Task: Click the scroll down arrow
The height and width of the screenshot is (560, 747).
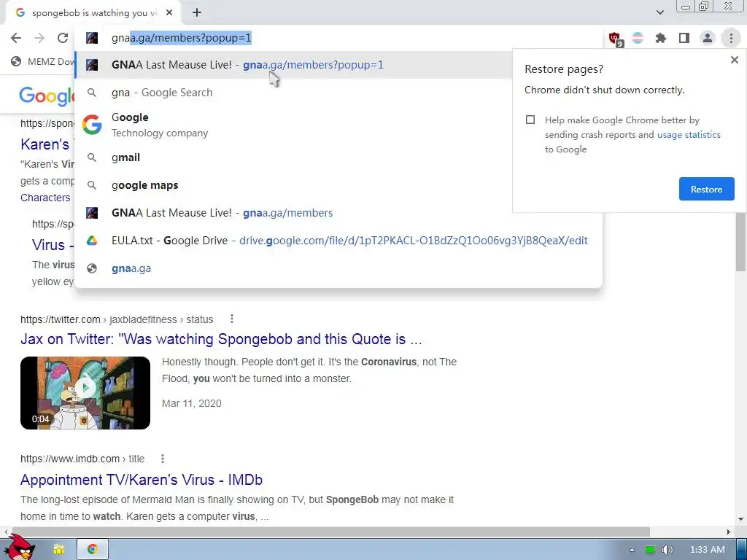Action: (x=740, y=519)
